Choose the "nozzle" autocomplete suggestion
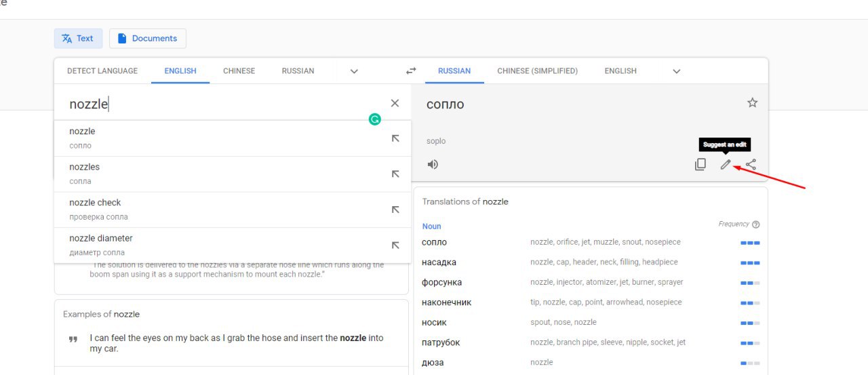 tap(232, 138)
